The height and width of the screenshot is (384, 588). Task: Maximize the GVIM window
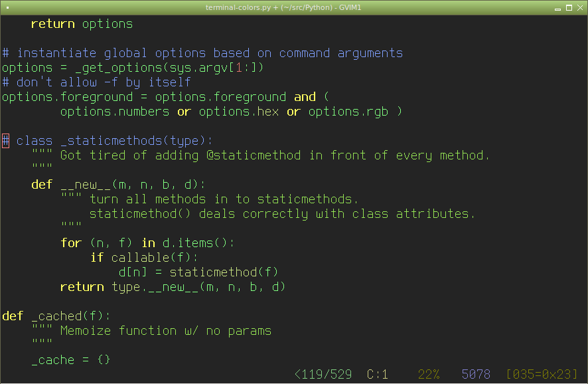point(569,7)
